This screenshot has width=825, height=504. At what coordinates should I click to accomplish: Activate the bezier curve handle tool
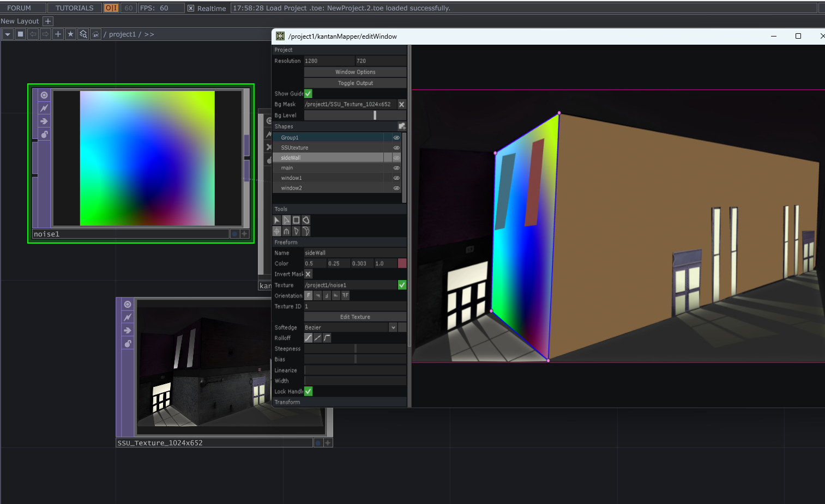pyautogui.click(x=306, y=231)
